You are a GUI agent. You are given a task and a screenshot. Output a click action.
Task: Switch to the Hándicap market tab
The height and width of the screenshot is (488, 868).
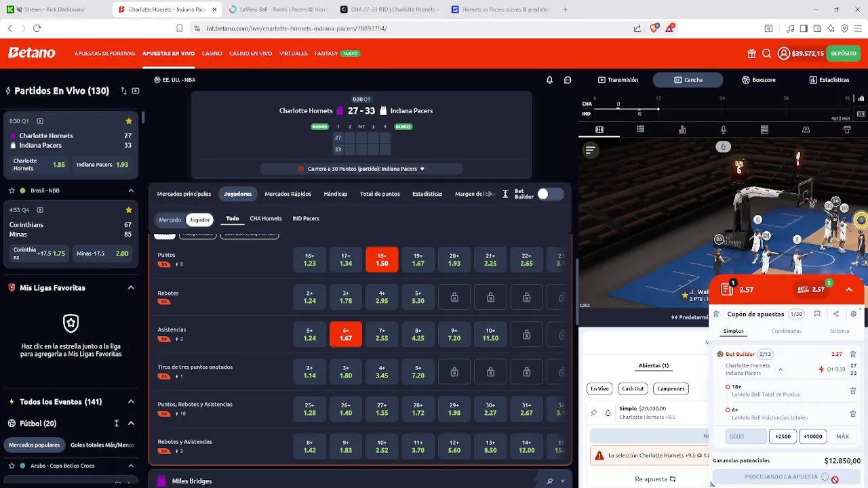point(336,194)
